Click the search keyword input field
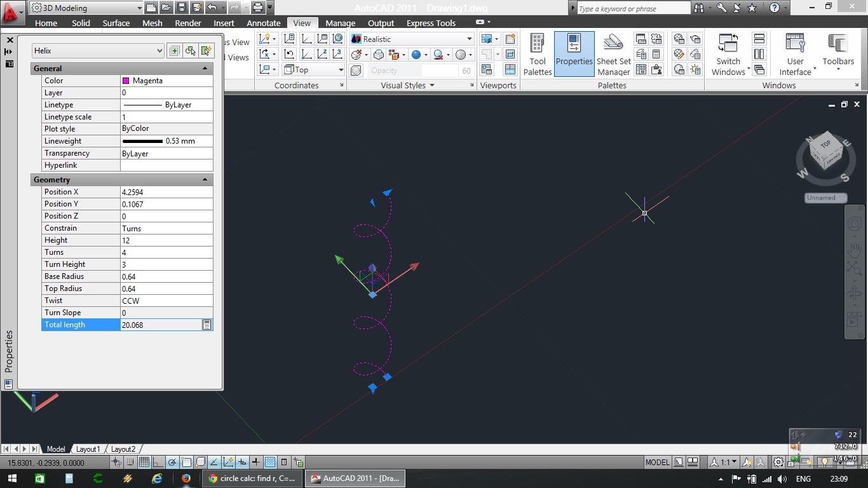 coord(633,8)
